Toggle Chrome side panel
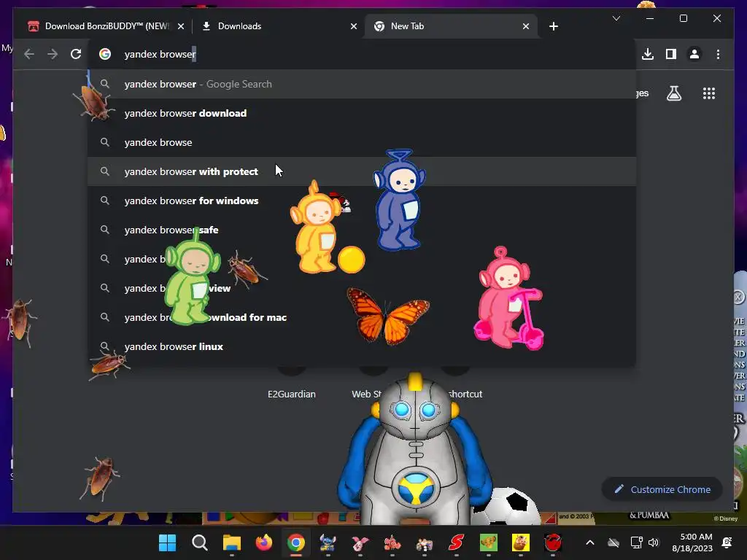 click(x=671, y=54)
